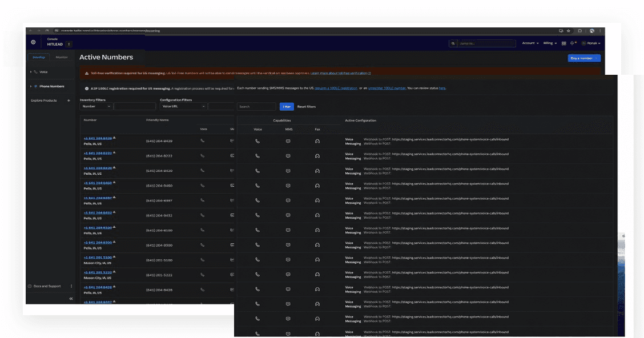Click the Friendly Name column header

coord(158,120)
